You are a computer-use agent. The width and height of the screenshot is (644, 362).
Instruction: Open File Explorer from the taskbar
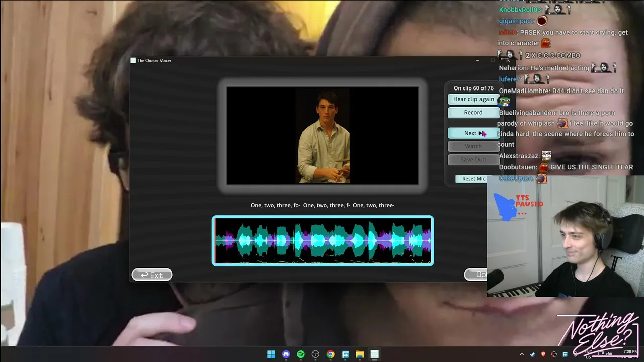[360, 354]
